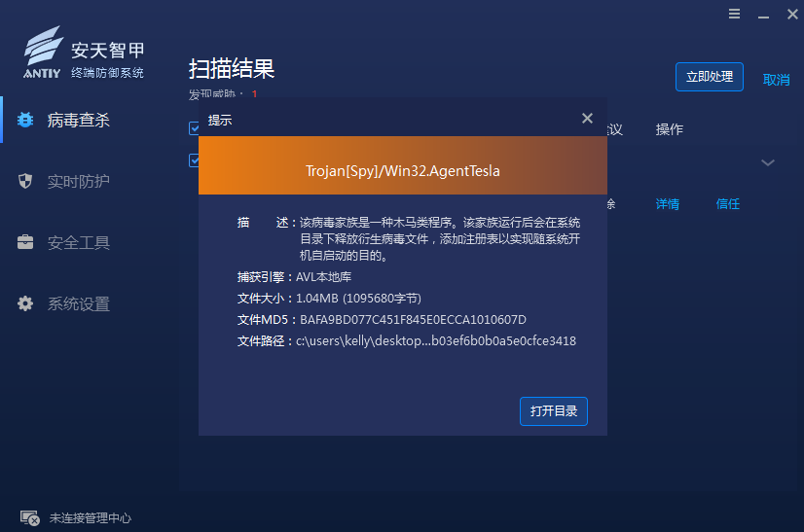Screen dimensions: 804x532
Task: Click the 信任 trust link
Action: tap(727, 204)
